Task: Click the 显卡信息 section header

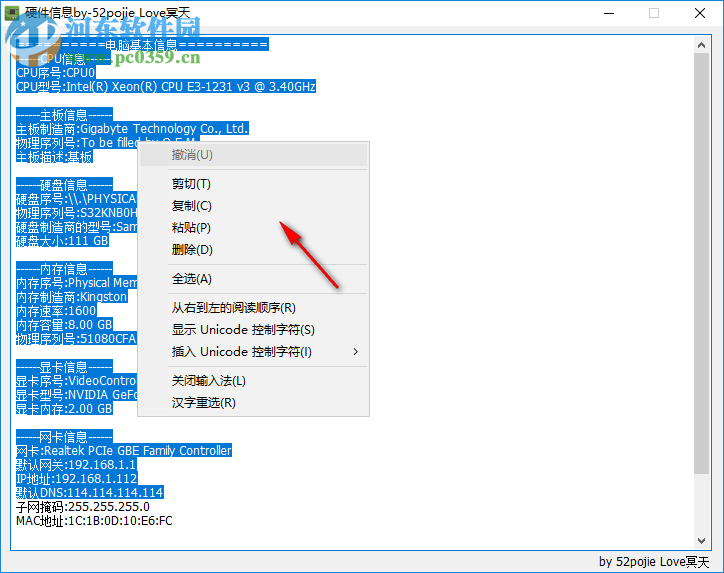Action: [x=64, y=367]
